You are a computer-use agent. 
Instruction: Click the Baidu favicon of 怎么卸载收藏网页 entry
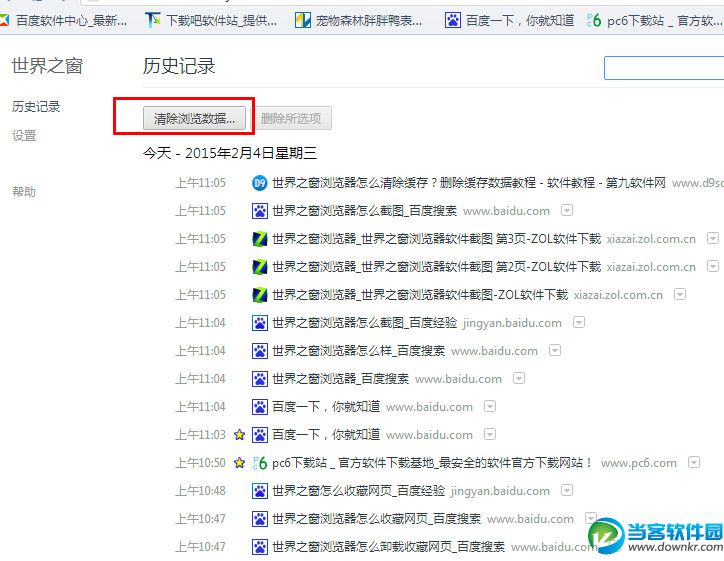pyautogui.click(x=259, y=547)
